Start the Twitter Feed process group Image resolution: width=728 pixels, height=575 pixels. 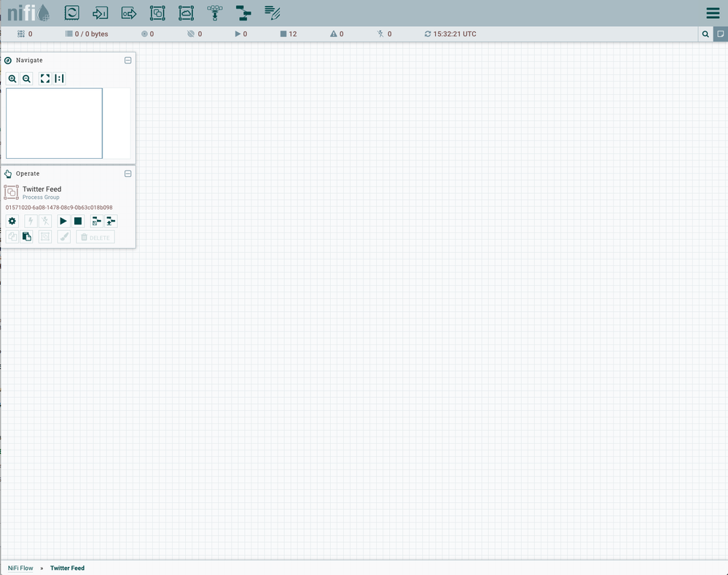tap(63, 221)
